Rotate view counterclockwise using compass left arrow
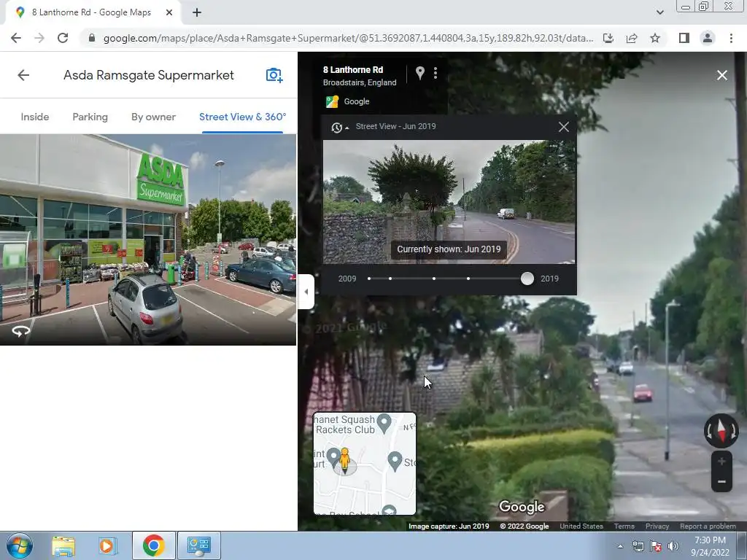 pyautogui.click(x=709, y=431)
